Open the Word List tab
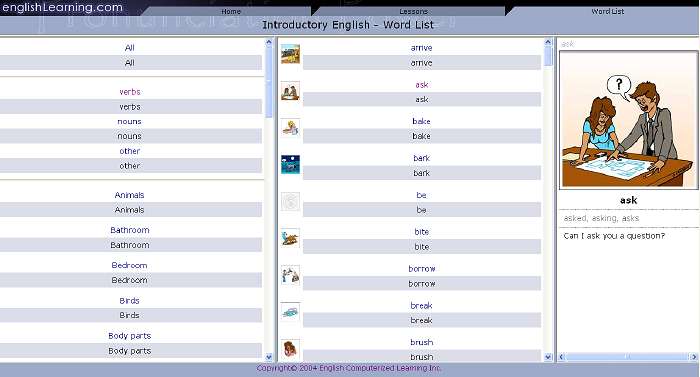The width and height of the screenshot is (700, 377). pyautogui.click(x=608, y=12)
